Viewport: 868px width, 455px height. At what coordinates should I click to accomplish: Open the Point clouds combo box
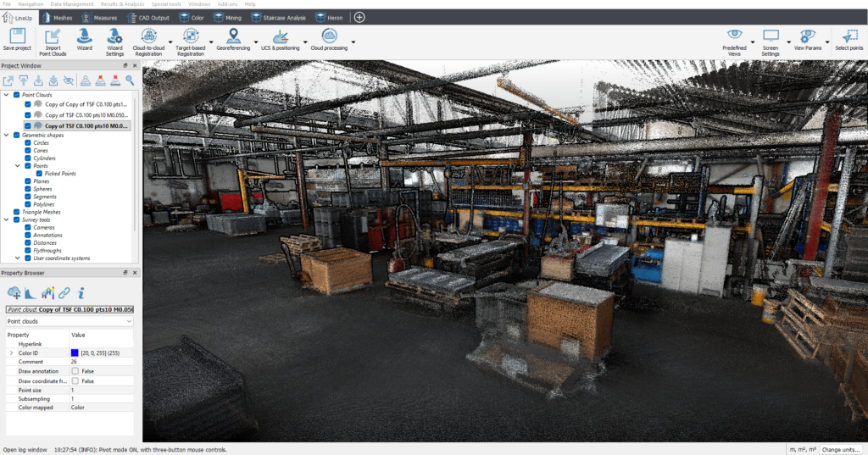(70, 321)
